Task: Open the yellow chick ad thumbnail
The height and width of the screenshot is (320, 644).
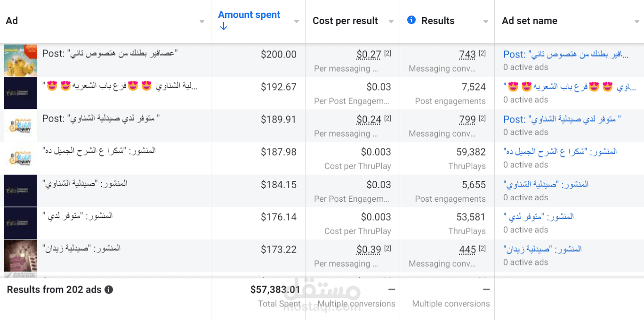Action: click(20, 60)
